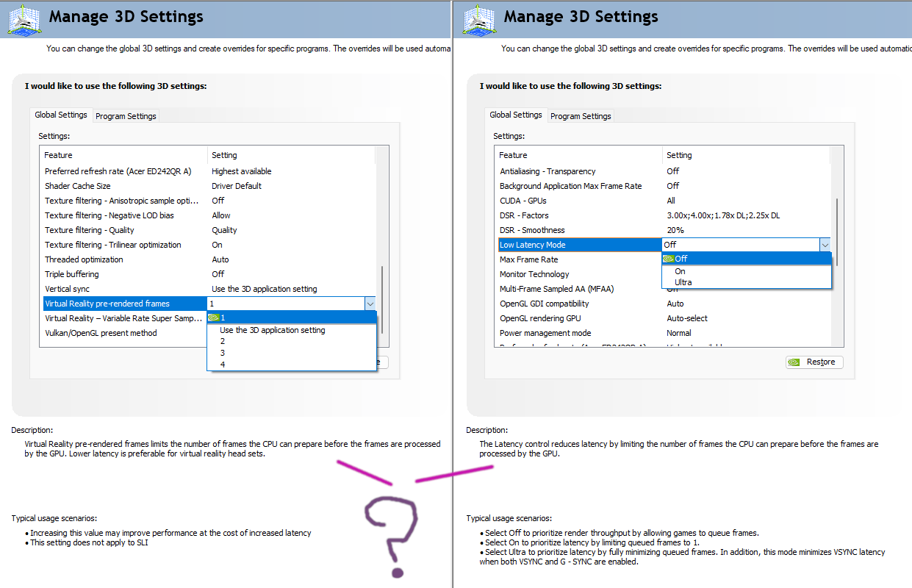The image size is (912, 588).
Task: Switch to Program Settings tab in left window
Action: point(126,116)
